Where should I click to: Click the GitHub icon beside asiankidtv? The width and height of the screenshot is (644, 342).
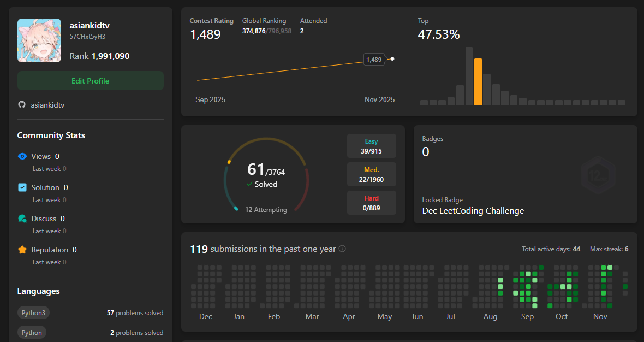[x=22, y=104]
